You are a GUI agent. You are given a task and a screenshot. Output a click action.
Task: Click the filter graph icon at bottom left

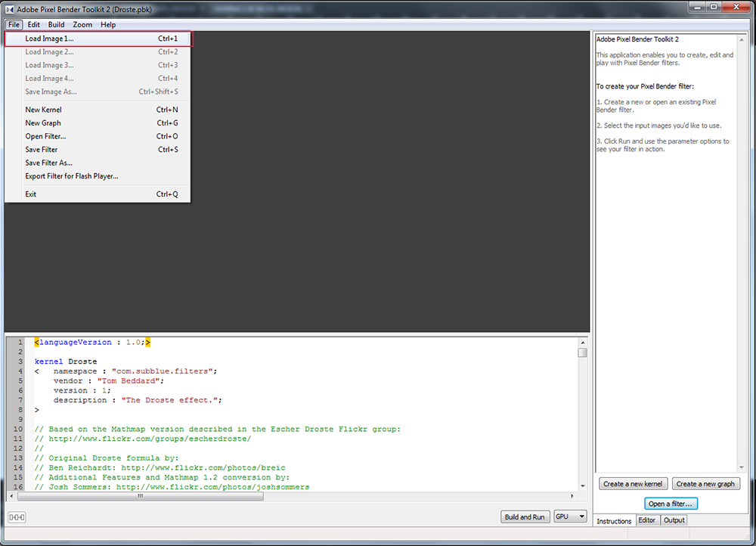[x=17, y=517]
